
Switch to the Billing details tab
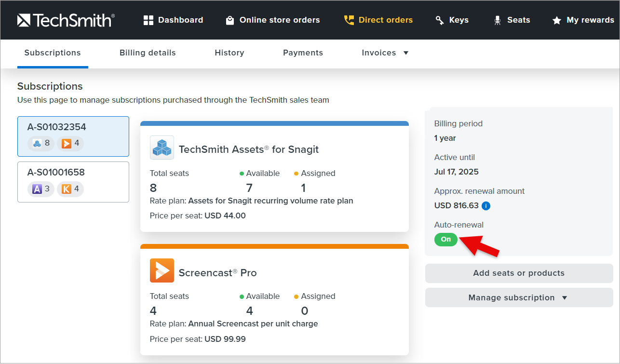(x=148, y=53)
